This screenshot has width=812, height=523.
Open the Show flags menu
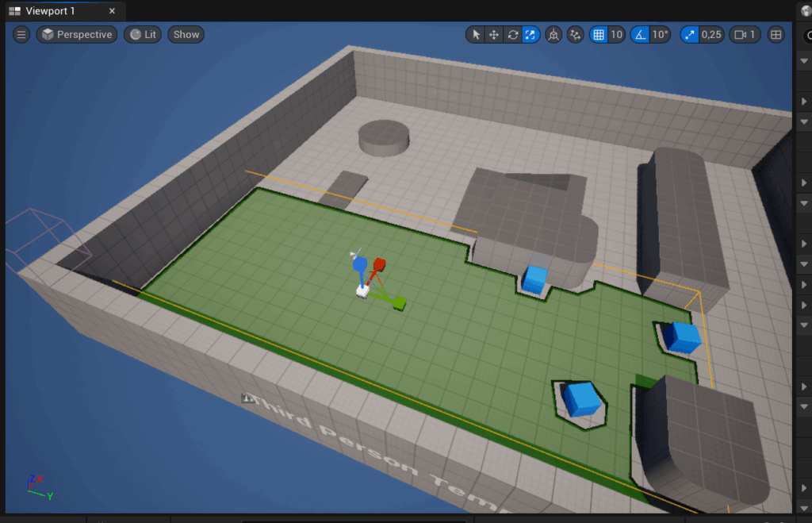186,35
